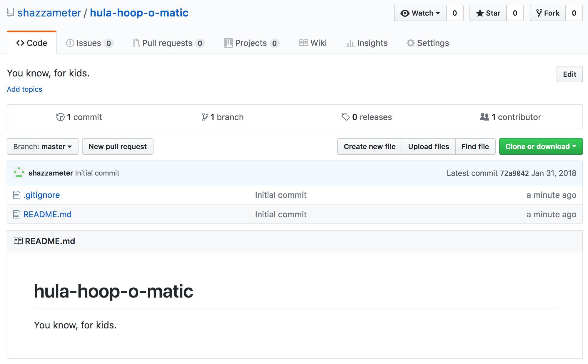
Task: Click the Fork icon
Action: (540, 13)
